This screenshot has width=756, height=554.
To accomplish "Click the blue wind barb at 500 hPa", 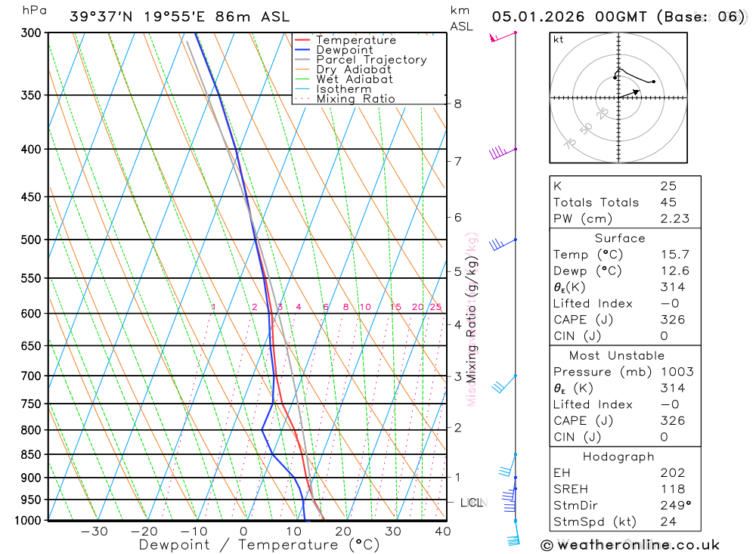I will click(503, 244).
